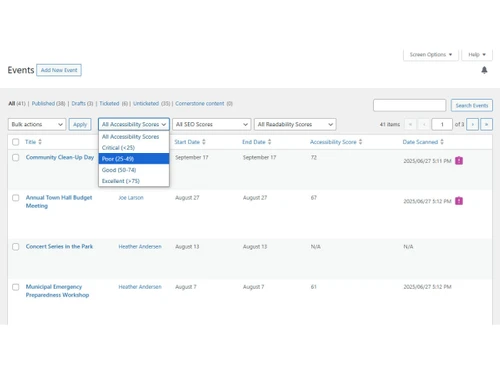Click the September 17 start date cell
The height and width of the screenshot is (375, 500).
[192, 157]
